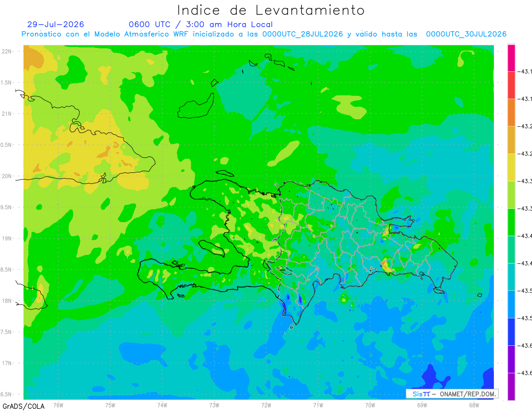Image resolution: width=532 pixels, height=411 pixels.
Task: Click the '75W' longitude label
Action: (x=110, y=405)
